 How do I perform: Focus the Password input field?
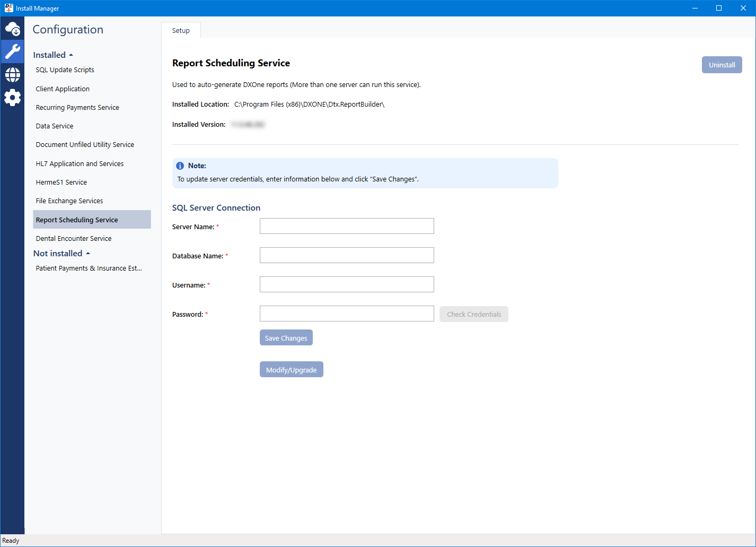tap(346, 313)
